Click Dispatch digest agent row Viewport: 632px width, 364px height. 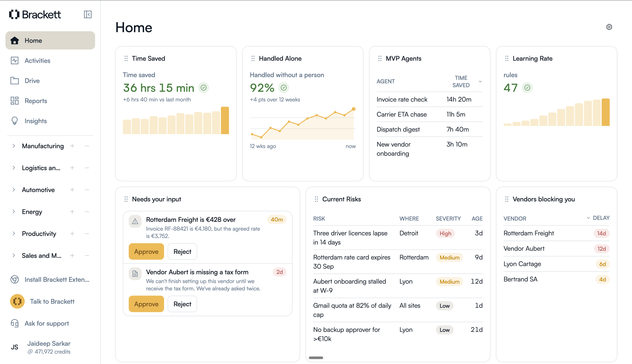(430, 129)
